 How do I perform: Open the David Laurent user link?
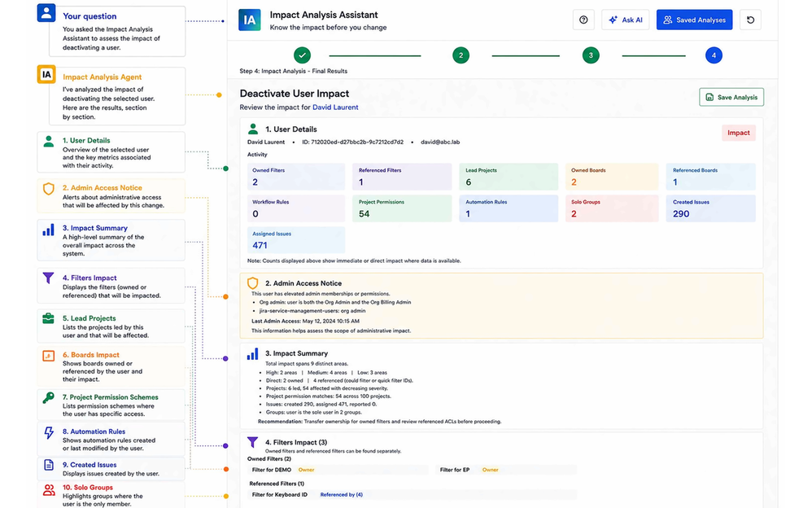[x=335, y=107]
